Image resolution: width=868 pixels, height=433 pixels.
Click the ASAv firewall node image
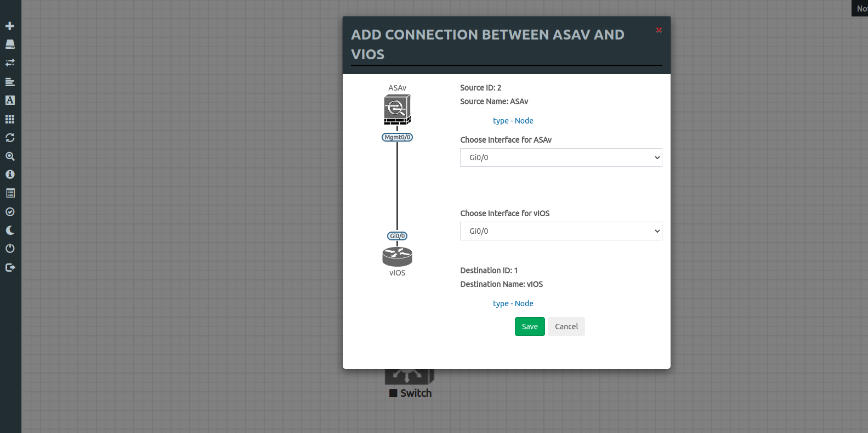(397, 109)
